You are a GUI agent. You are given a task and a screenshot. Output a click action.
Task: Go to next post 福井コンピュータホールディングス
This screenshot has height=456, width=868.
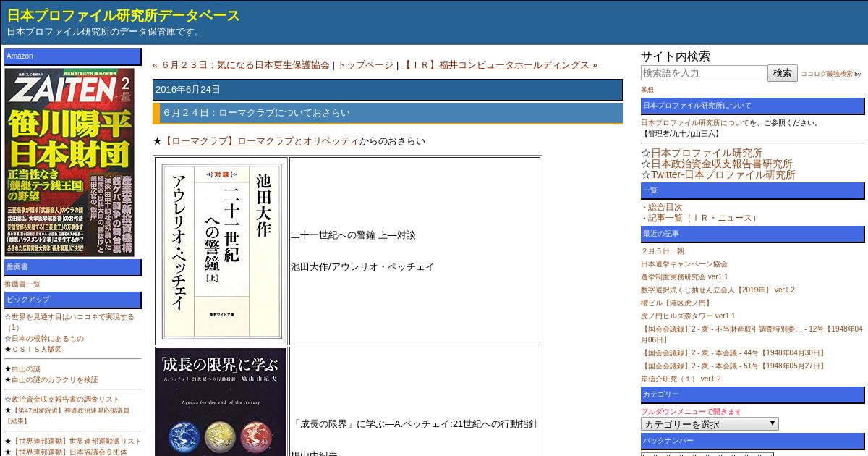click(x=499, y=65)
